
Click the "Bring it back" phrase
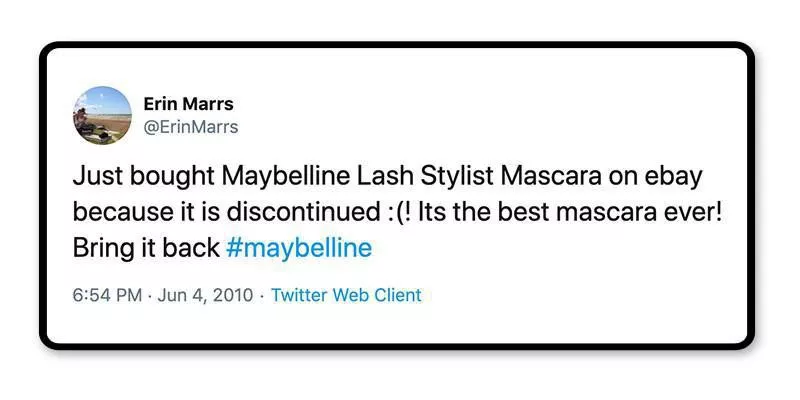click(146, 248)
